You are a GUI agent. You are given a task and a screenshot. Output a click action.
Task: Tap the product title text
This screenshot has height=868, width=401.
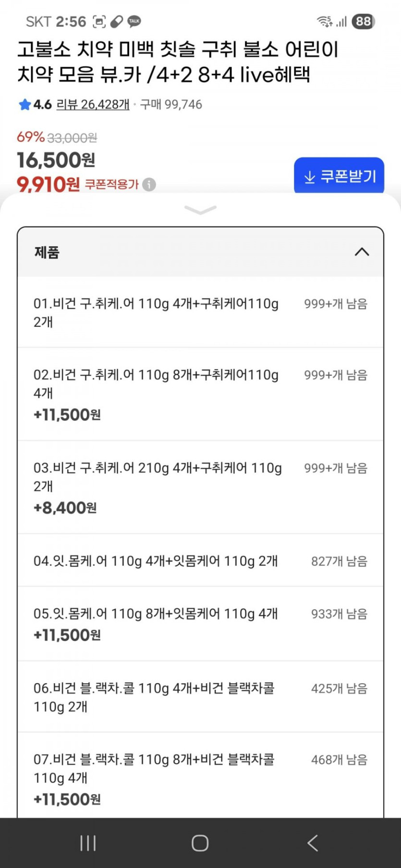click(178, 62)
